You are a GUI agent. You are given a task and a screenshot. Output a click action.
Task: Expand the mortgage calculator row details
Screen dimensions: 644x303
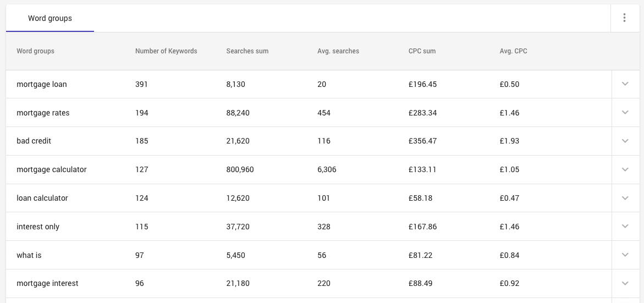[625, 169]
